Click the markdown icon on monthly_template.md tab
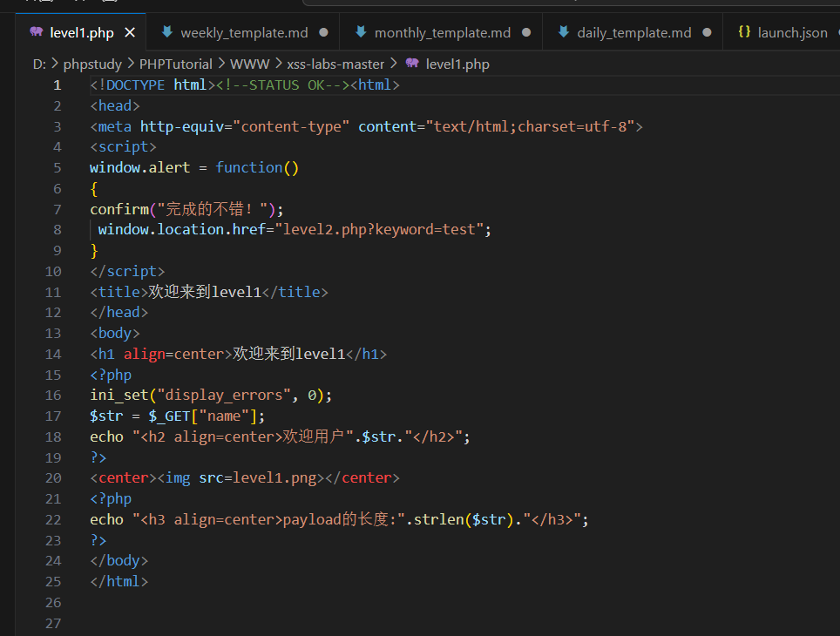This screenshot has height=636, width=840. [361, 31]
